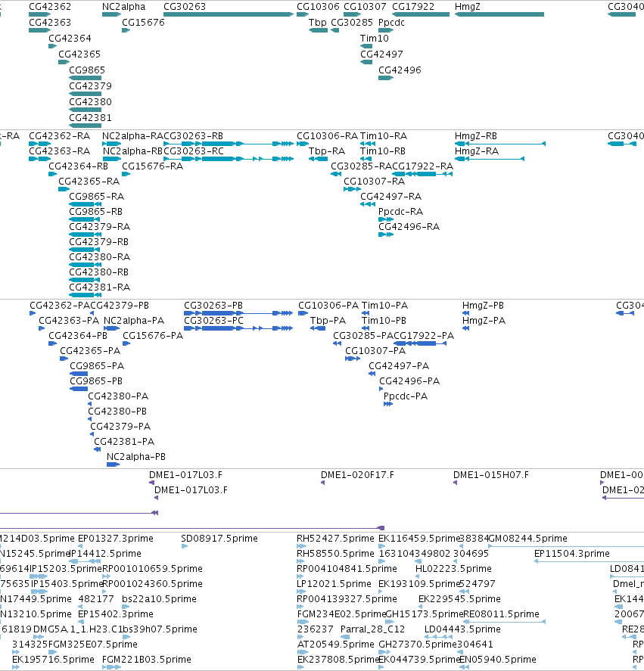644x671 pixels.
Task: Click the bs22a10.5prime EST label
Action: pyautogui.click(x=159, y=598)
